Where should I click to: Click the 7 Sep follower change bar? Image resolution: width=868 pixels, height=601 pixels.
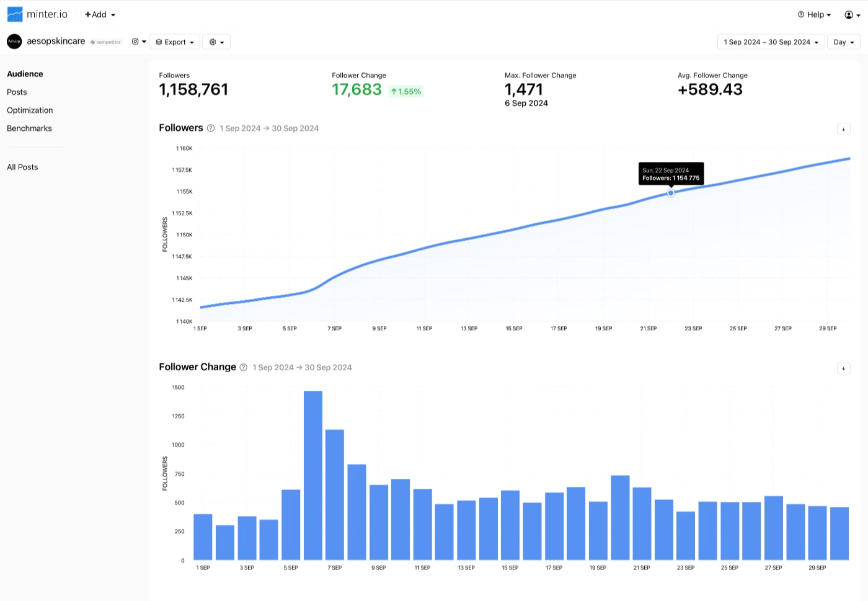(335, 495)
